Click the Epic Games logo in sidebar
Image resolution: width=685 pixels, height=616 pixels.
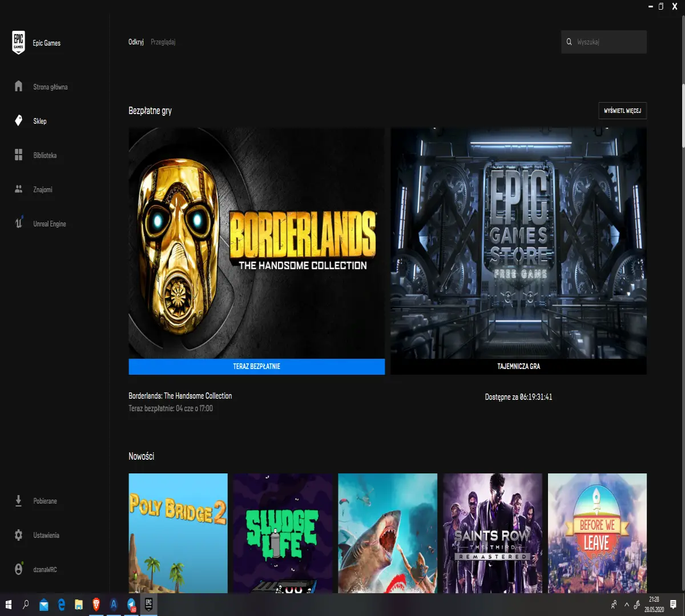pyautogui.click(x=18, y=43)
